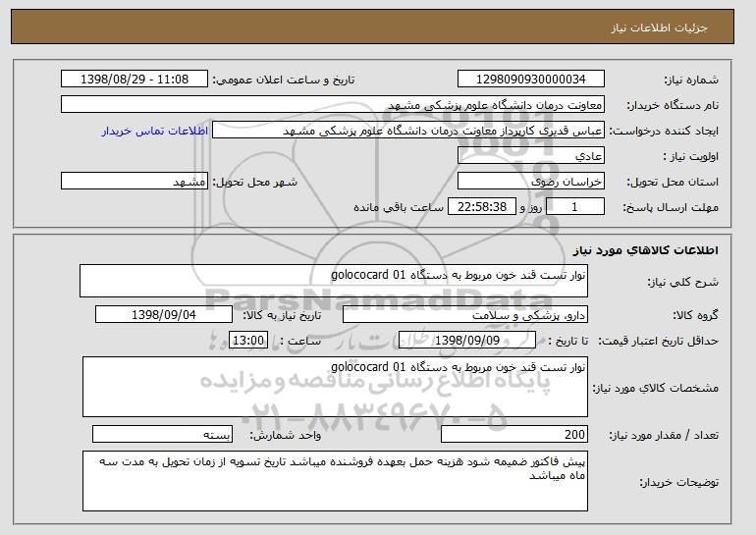
Task: Click the unit of measure field بسته
Action: (x=162, y=434)
